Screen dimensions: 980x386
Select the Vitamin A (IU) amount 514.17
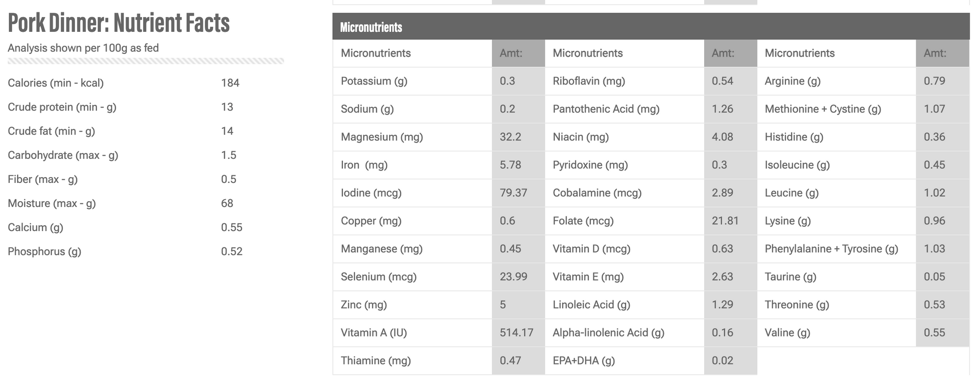coord(516,333)
